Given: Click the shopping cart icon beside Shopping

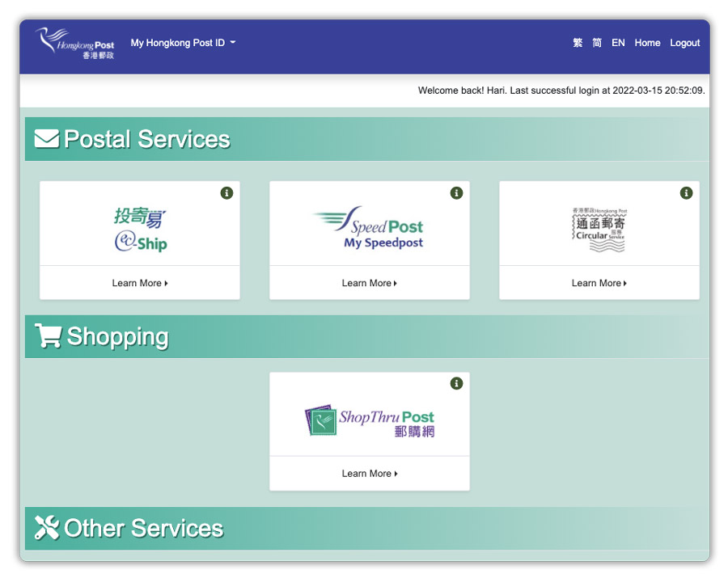Looking at the screenshot, I should coord(49,335).
